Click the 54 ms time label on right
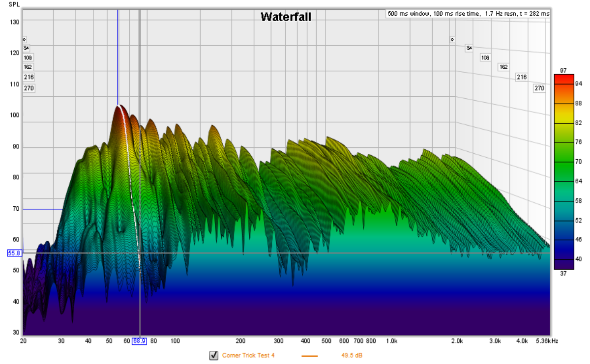This screenshot has height=364, width=590. [x=469, y=48]
